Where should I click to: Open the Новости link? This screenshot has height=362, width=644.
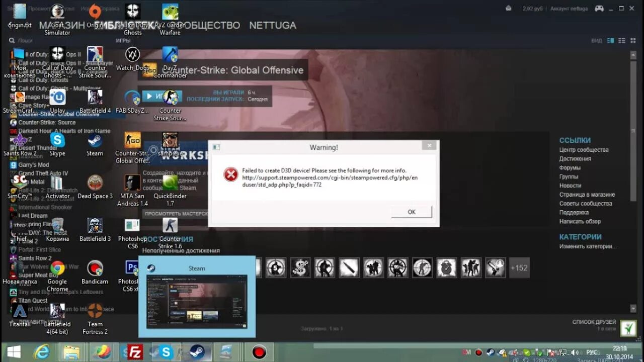coord(570,186)
